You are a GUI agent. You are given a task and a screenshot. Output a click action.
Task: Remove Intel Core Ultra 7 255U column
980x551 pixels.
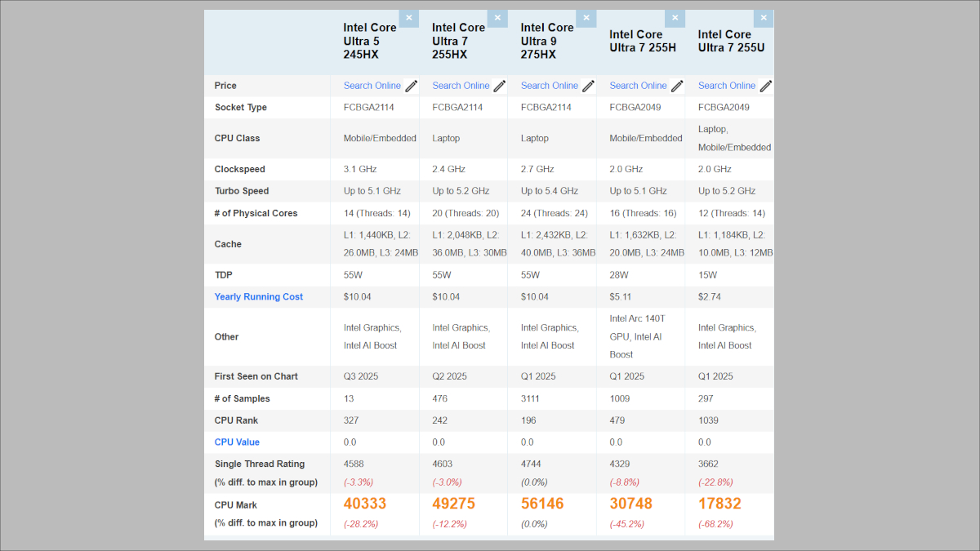764,18
